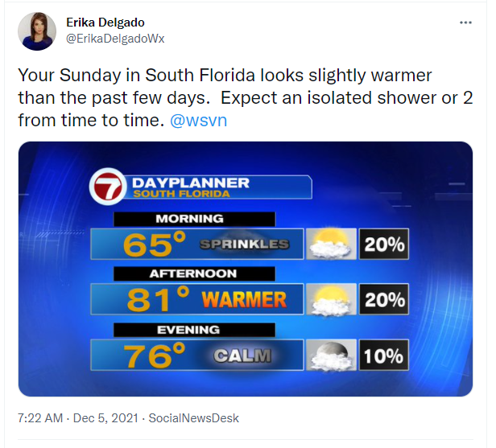Viewport: 496px width, 448px height.
Task: Click the 81° WARMER afternoon bar
Action: [197, 299]
